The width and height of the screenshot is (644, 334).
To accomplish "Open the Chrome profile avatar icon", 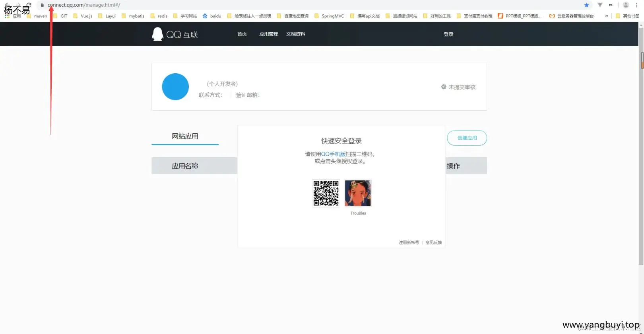I will click(626, 5).
